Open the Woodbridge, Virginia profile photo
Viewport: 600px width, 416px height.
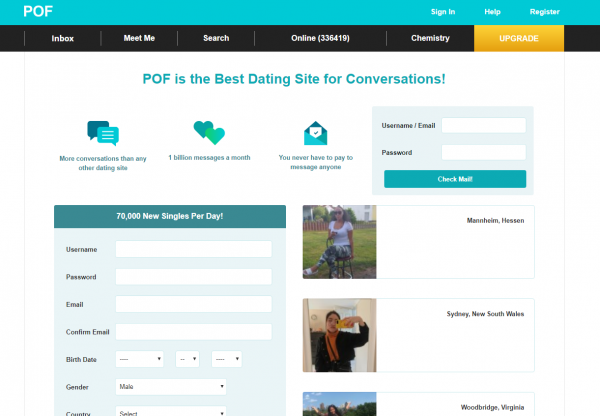coord(339,404)
